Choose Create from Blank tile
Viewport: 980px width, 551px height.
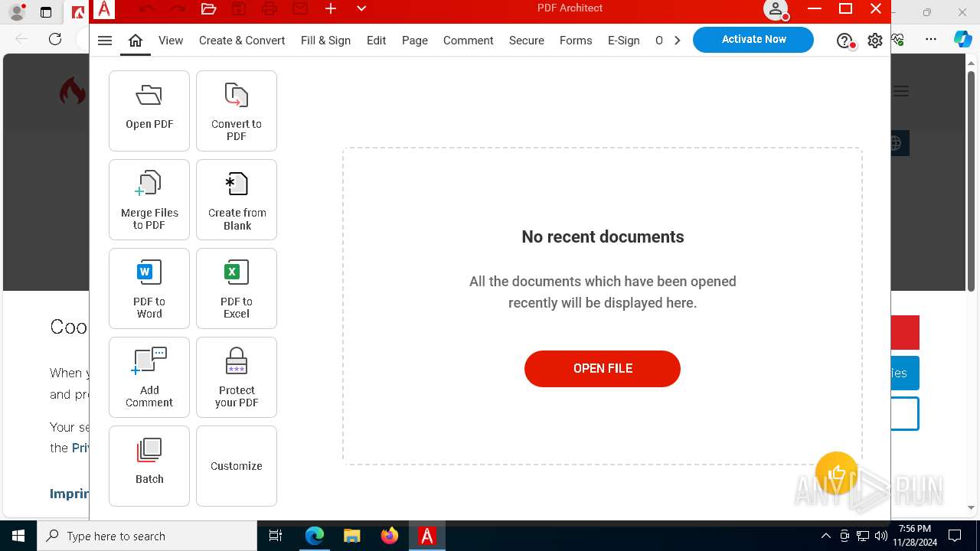pos(237,200)
